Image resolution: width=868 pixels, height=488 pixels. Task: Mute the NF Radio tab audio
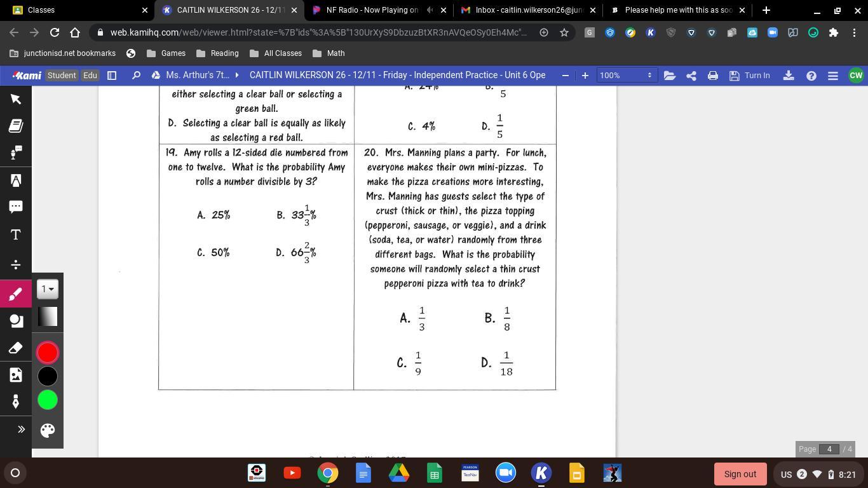[x=430, y=10]
